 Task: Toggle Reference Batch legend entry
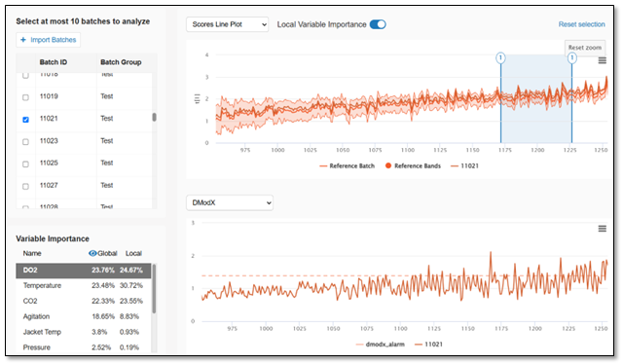tap(347, 166)
